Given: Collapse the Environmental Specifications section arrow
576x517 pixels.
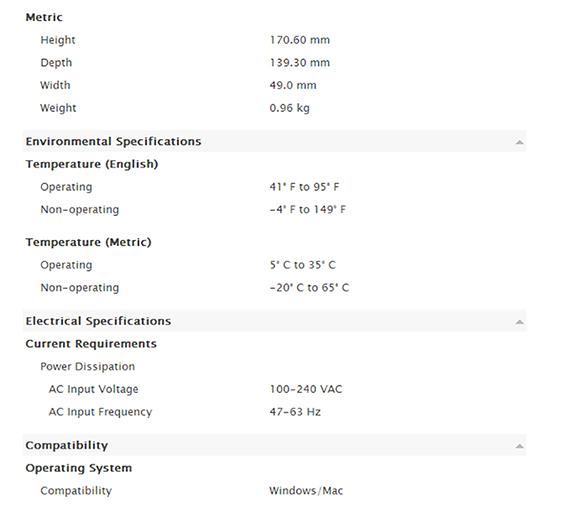Looking at the screenshot, I should (519, 142).
